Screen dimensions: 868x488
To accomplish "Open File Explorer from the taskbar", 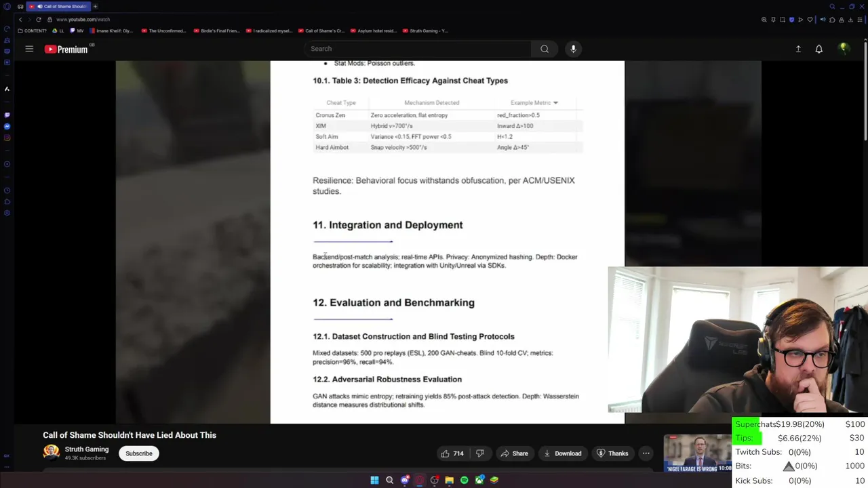I will [x=449, y=480].
